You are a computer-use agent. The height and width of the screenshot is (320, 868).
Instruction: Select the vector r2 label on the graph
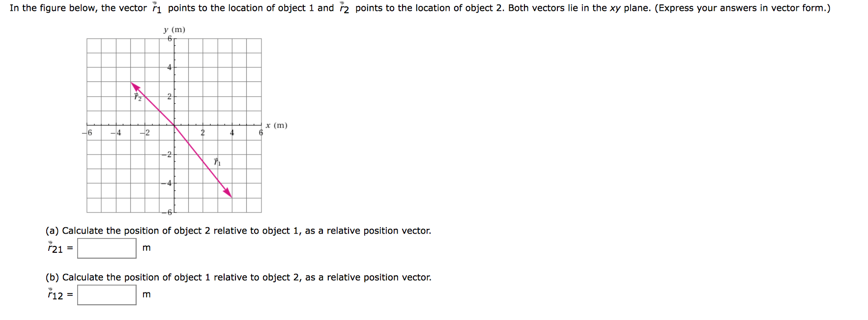[x=138, y=97]
